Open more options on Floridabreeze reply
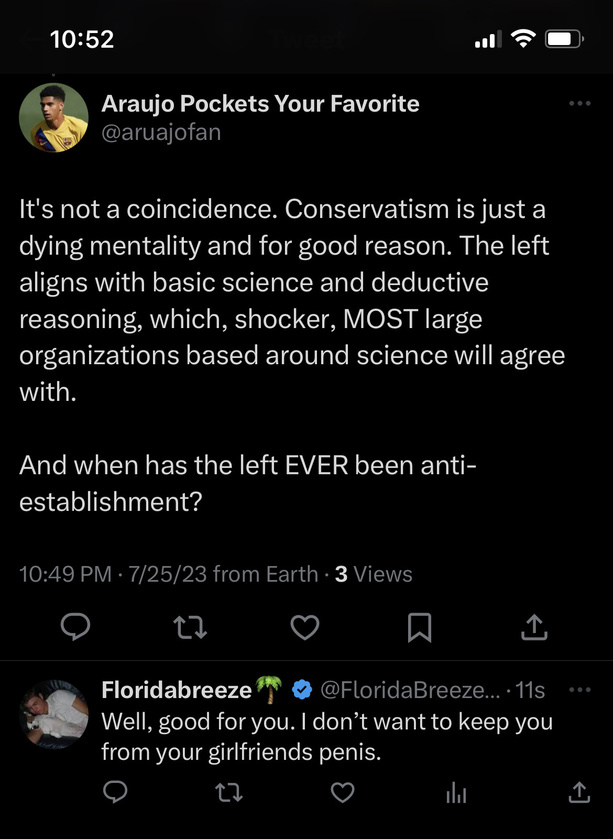Image resolution: width=613 pixels, height=839 pixels. tap(580, 690)
